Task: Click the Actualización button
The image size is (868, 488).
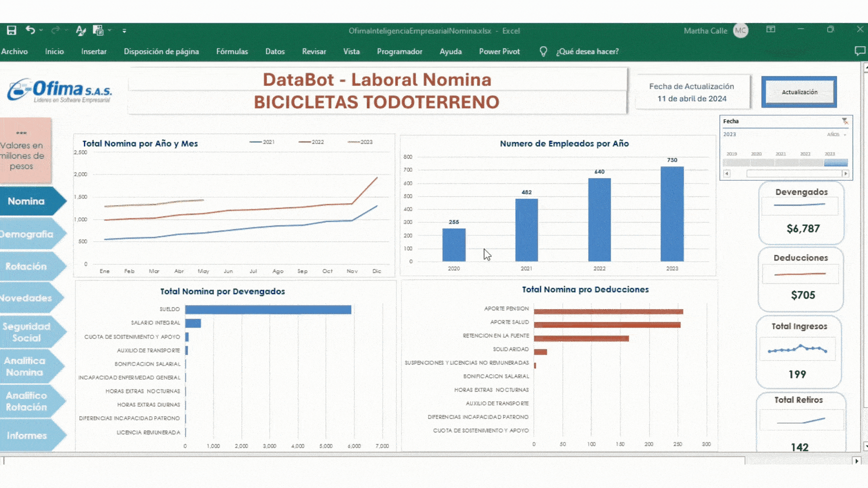Action: click(799, 92)
